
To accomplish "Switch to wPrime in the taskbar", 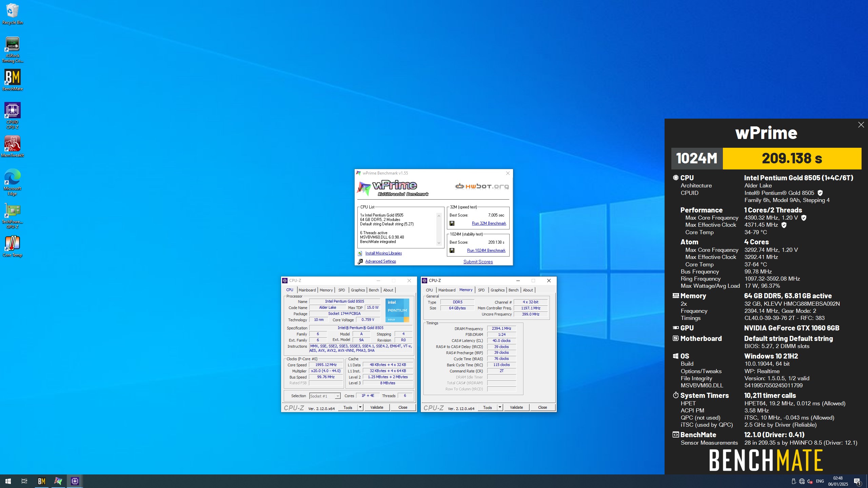I will tap(58, 481).
